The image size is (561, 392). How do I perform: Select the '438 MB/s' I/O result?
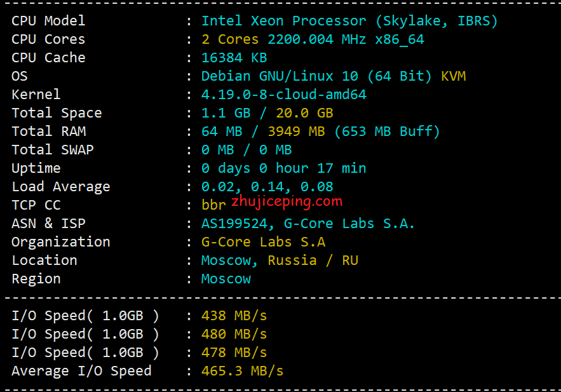click(x=234, y=316)
